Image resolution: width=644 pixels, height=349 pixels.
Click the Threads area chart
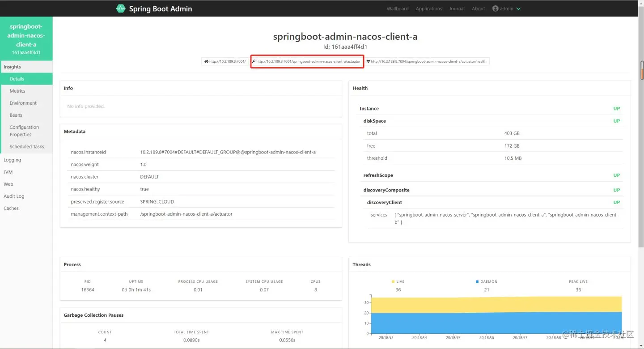(496, 315)
